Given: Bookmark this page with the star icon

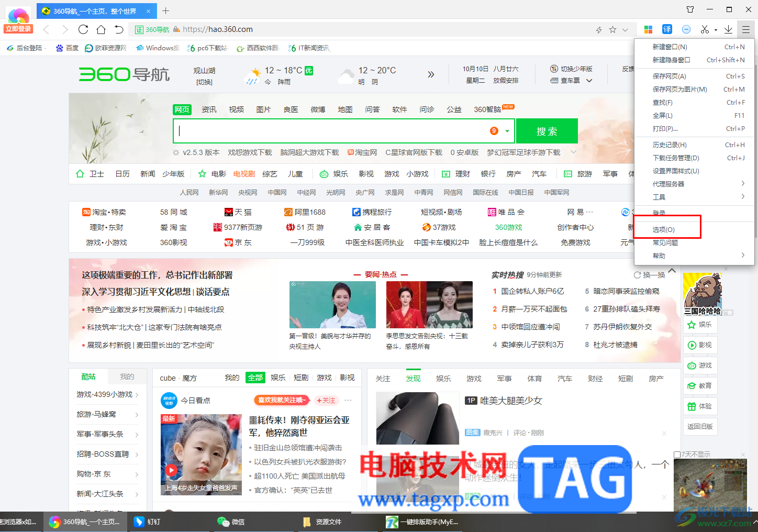Looking at the screenshot, I should [612, 30].
